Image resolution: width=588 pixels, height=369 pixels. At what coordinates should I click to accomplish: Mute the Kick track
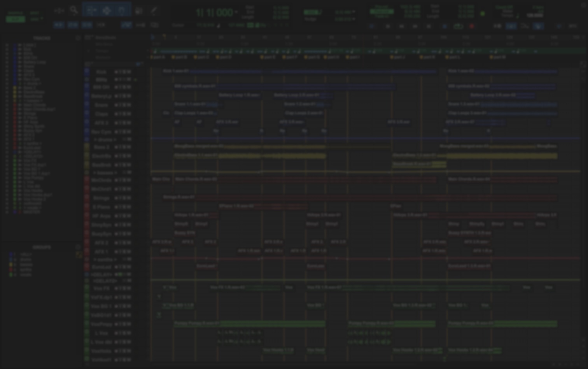pos(129,72)
